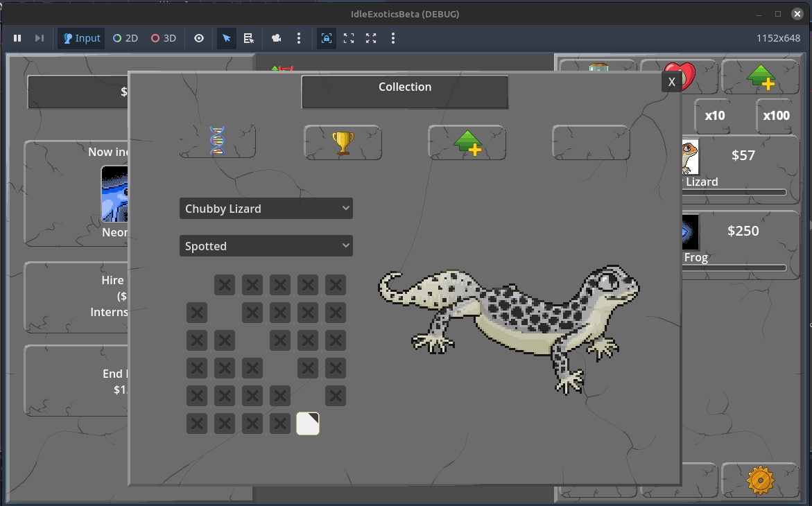The width and height of the screenshot is (812, 506).
Task: Select the x10 multiplier button
Action: [714, 116]
